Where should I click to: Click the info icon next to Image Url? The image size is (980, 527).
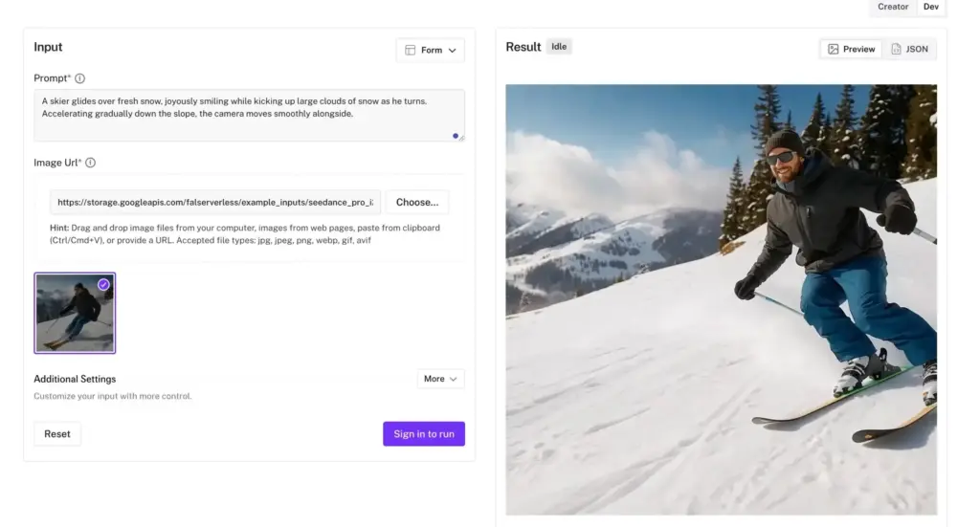pos(91,163)
